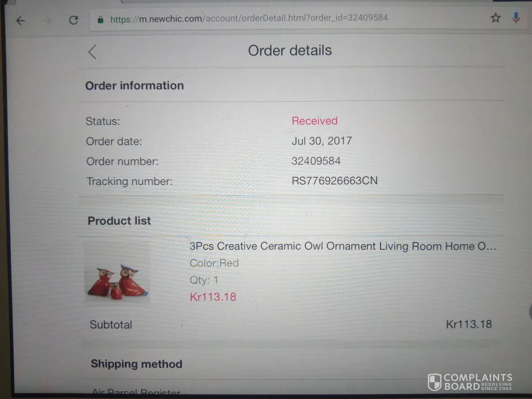Click the order number 32409584
The width and height of the screenshot is (532, 399).
(316, 161)
